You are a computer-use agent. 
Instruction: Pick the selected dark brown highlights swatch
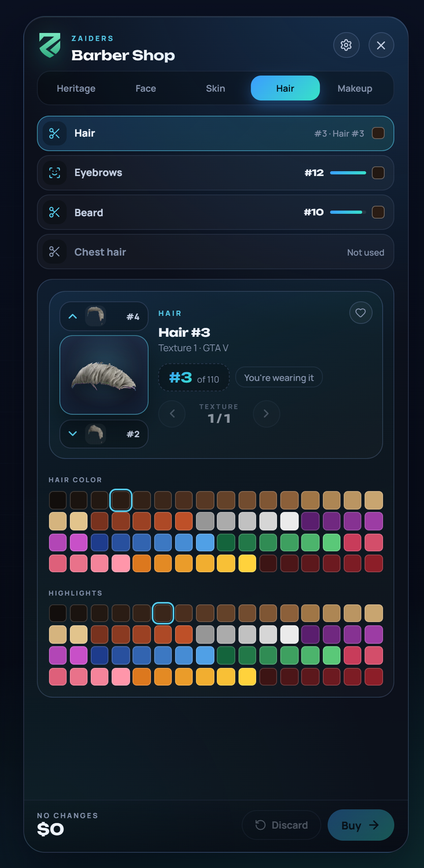(163, 613)
